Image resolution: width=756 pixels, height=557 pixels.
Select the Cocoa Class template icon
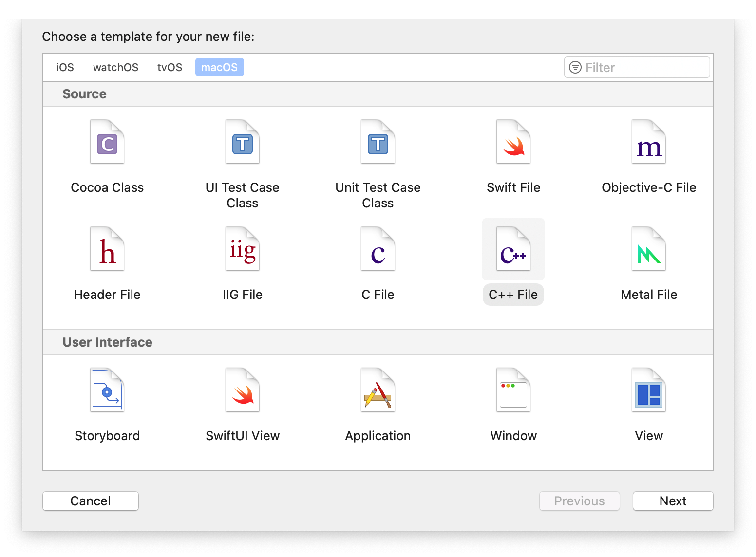(x=107, y=142)
